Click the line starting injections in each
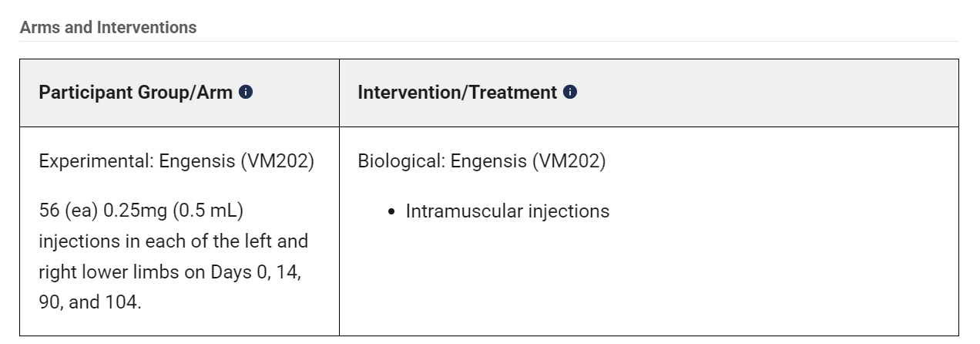980x344 pixels. click(173, 241)
